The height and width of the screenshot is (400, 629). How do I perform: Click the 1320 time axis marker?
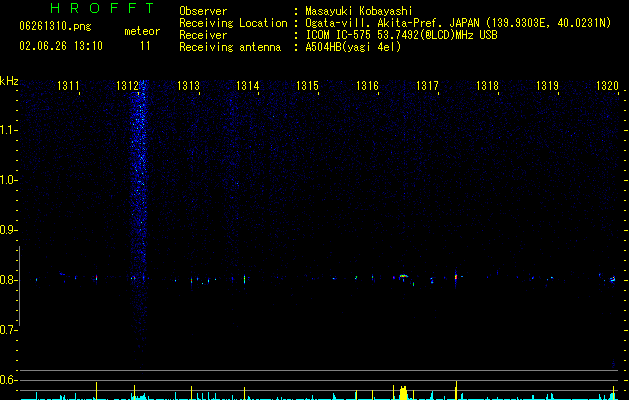click(607, 86)
